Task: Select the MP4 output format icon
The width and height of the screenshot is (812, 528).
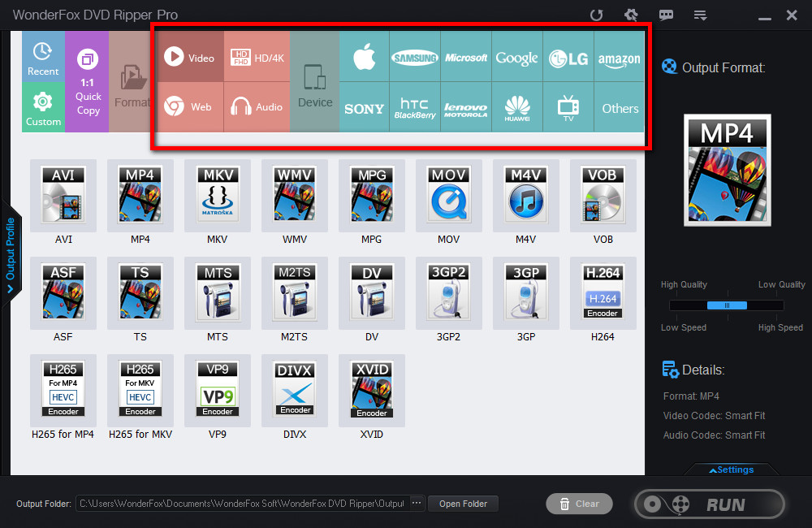Action: (x=140, y=195)
